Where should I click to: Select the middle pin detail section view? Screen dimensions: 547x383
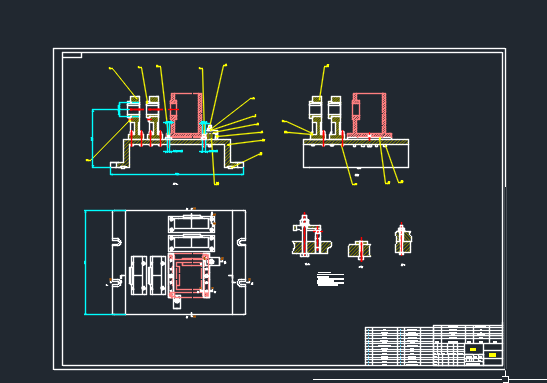pyautogui.click(x=360, y=249)
